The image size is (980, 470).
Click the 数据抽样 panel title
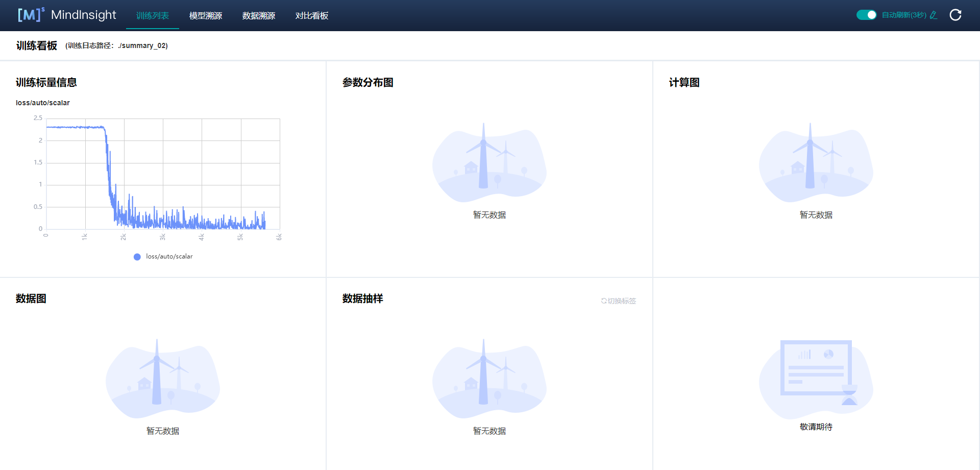pyautogui.click(x=363, y=298)
